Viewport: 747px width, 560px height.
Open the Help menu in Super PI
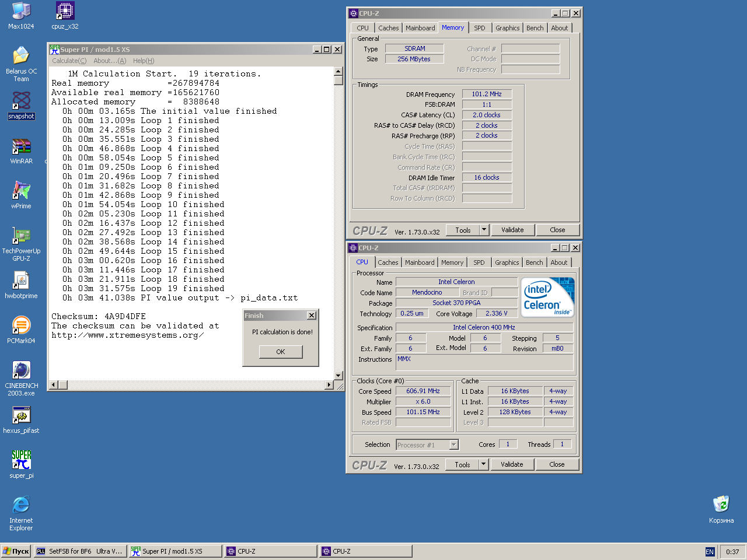tap(144, 61)
